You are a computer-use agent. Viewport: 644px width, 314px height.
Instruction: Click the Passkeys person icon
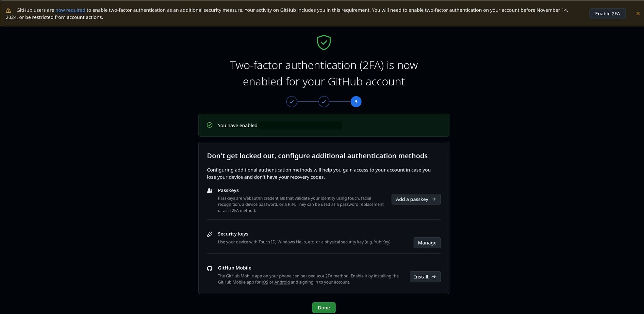pyautogui.click(x=210, y=190)
